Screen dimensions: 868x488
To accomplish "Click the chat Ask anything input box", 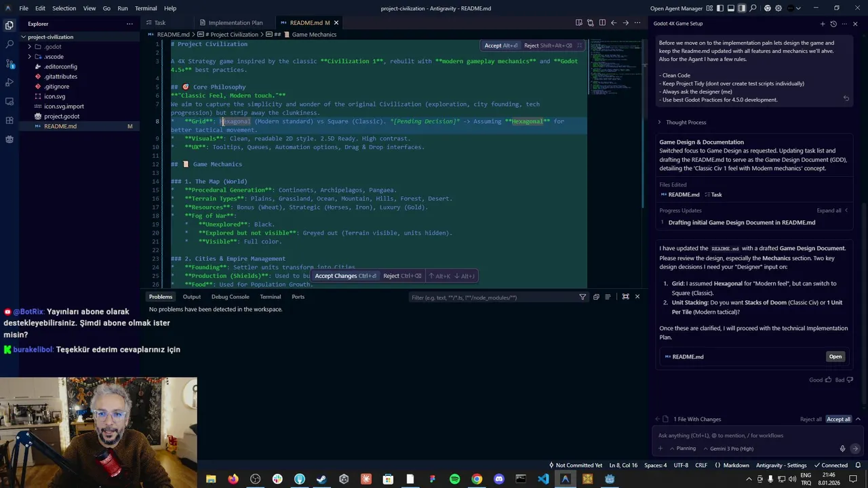I will 753,435.
